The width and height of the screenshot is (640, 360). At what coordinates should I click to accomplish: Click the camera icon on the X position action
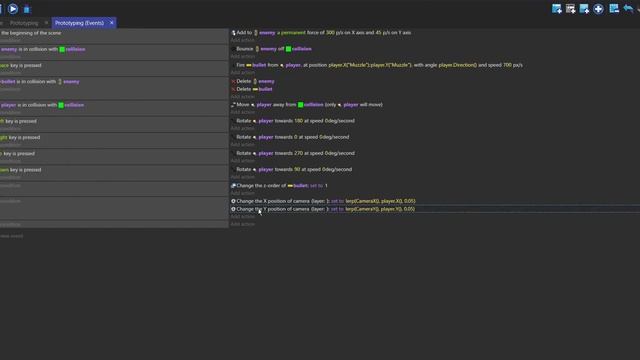click(233, 201)
